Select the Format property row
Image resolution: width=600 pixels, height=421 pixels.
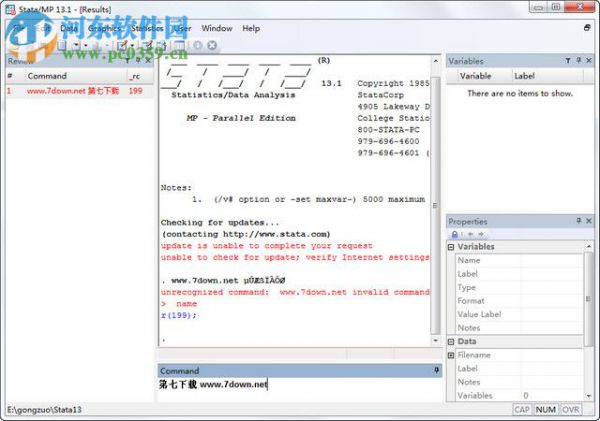(519, 301)
